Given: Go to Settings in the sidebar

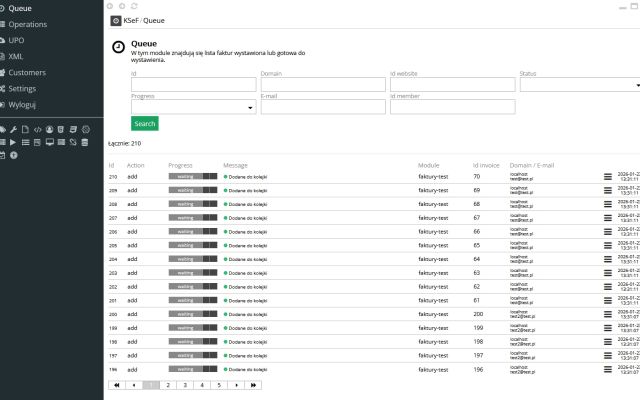Looking at the screenshot, I should (22, 88).
